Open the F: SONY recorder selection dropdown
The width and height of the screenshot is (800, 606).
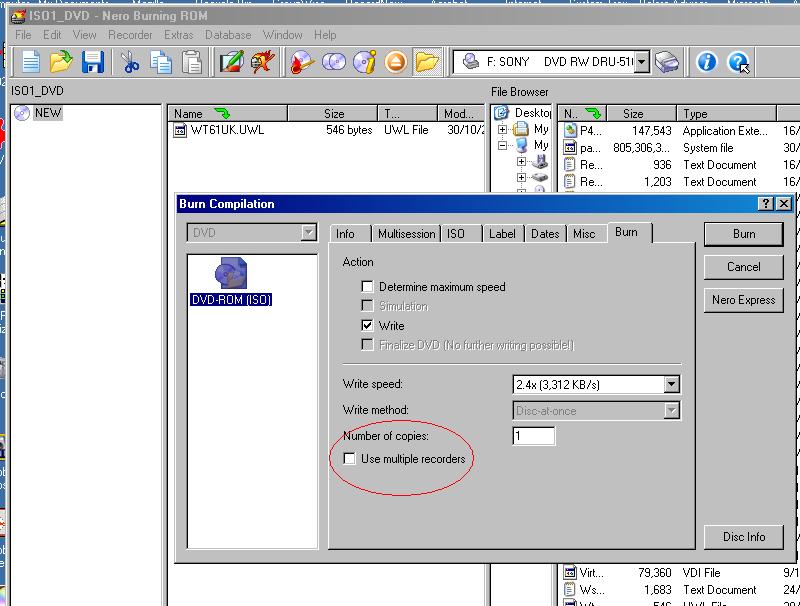click(642, 62)
